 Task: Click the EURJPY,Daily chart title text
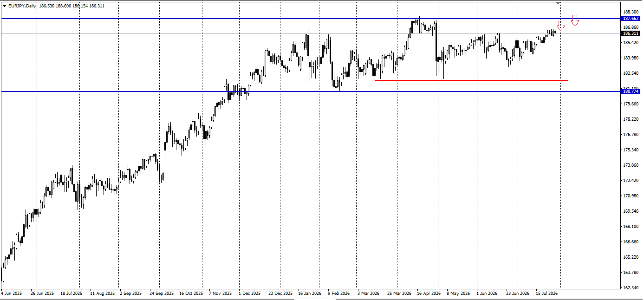pos(22,6)
